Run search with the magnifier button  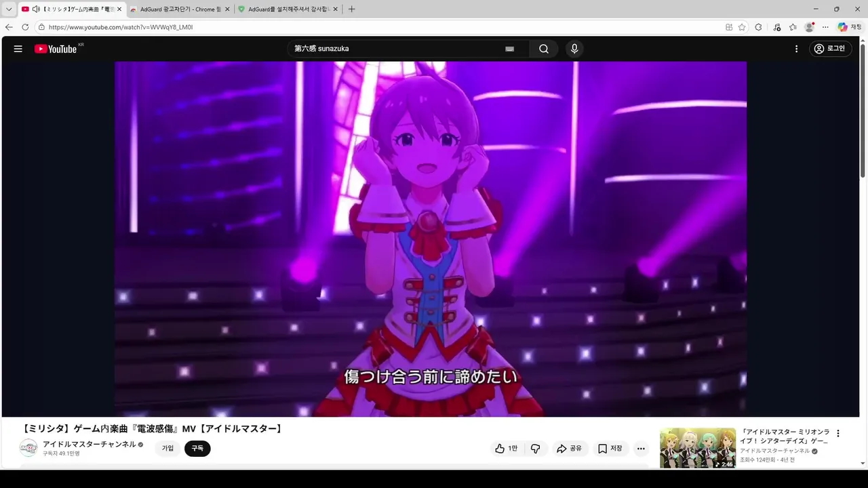pyautogui.click(x=544, y=49)
